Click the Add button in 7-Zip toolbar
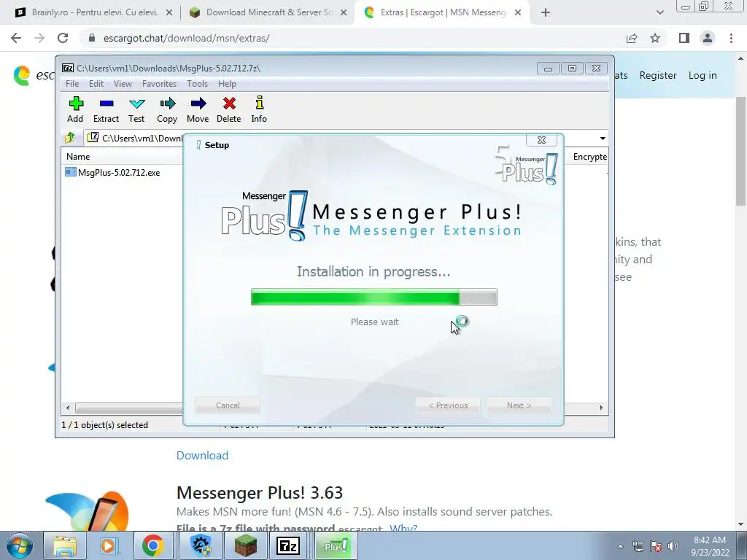 tap(75, 109)
